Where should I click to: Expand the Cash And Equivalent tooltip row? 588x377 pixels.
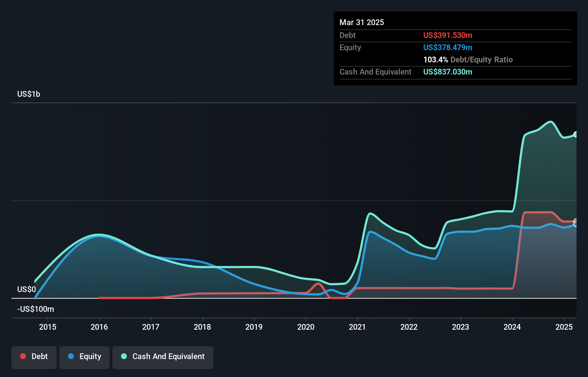[375, 72]
